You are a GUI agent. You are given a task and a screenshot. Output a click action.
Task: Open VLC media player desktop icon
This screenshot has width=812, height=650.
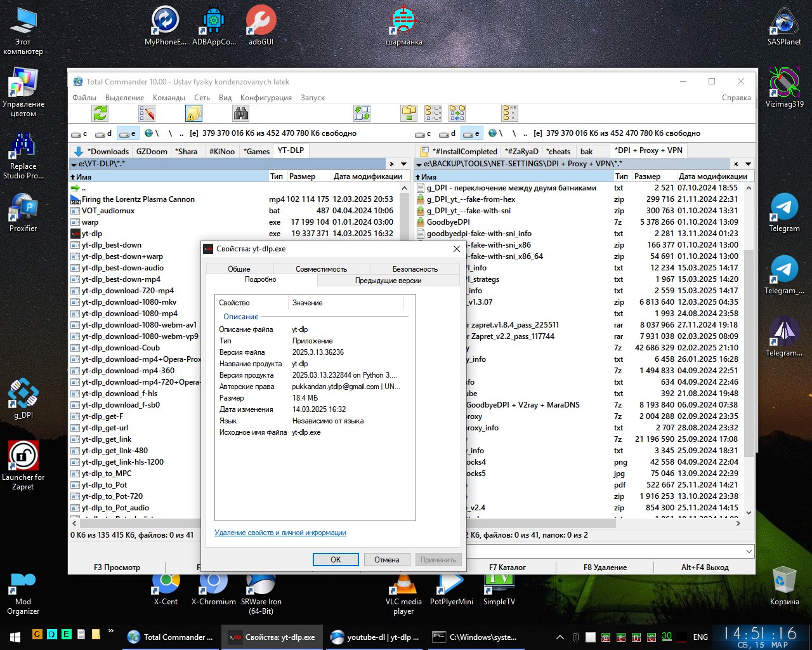403,594
